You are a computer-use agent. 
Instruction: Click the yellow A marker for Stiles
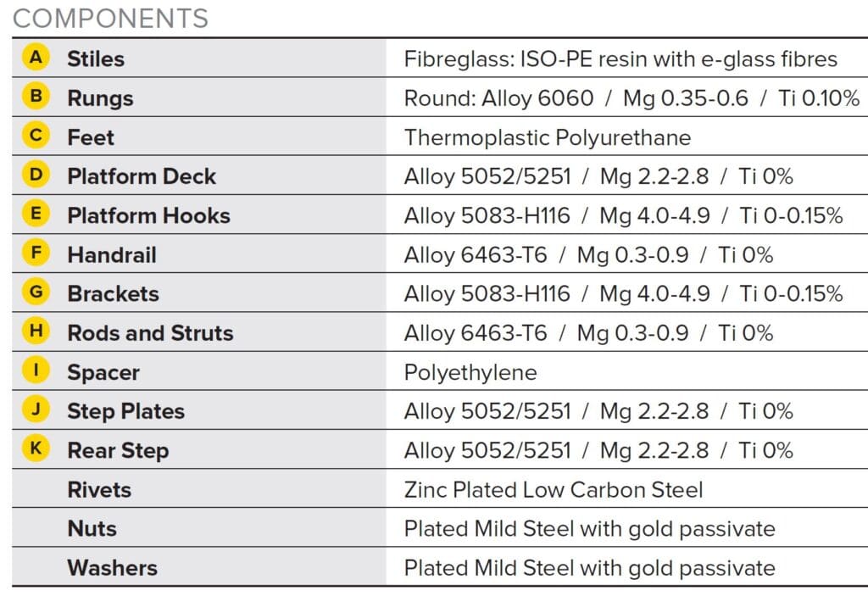[x=36, y=57]
